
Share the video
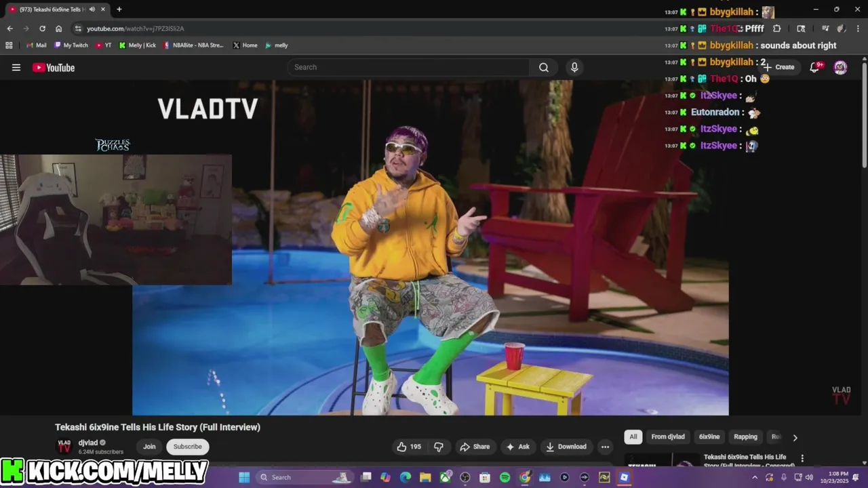(475, 447)
